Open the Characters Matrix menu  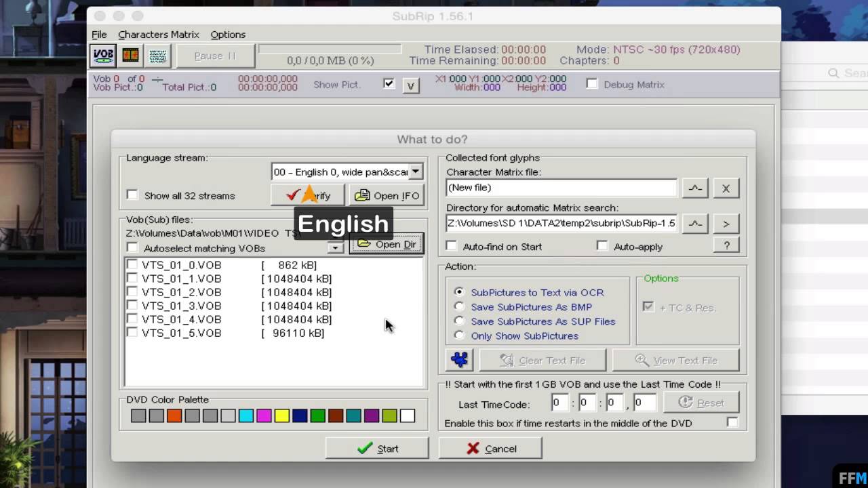point(159,35)
